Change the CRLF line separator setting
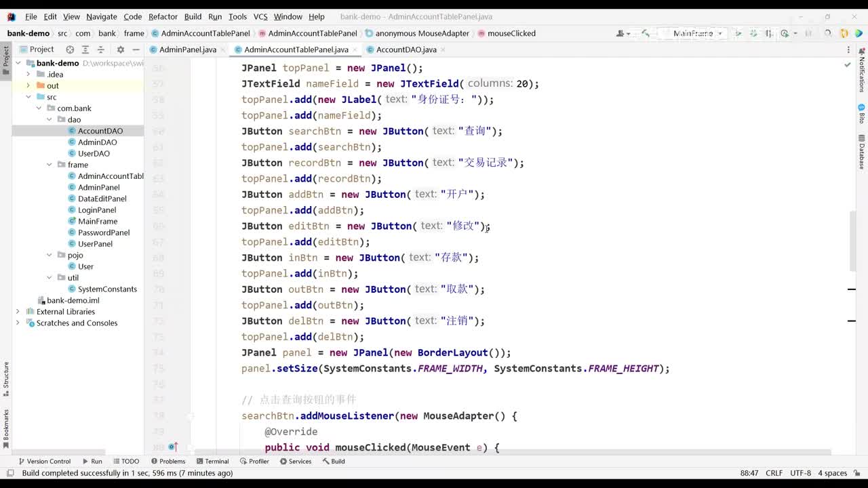The width and height of the screenshot is (868, 488). [774, 473]
